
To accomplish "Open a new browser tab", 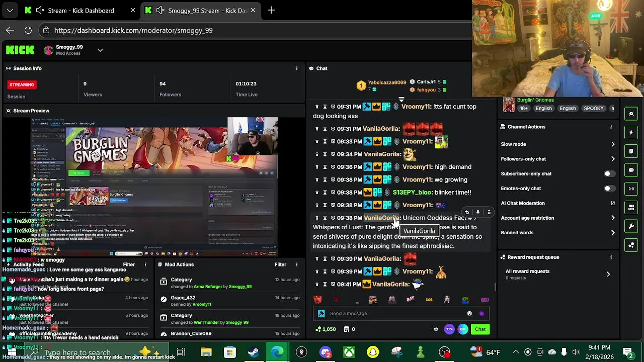I will click(x=271, y=10).
